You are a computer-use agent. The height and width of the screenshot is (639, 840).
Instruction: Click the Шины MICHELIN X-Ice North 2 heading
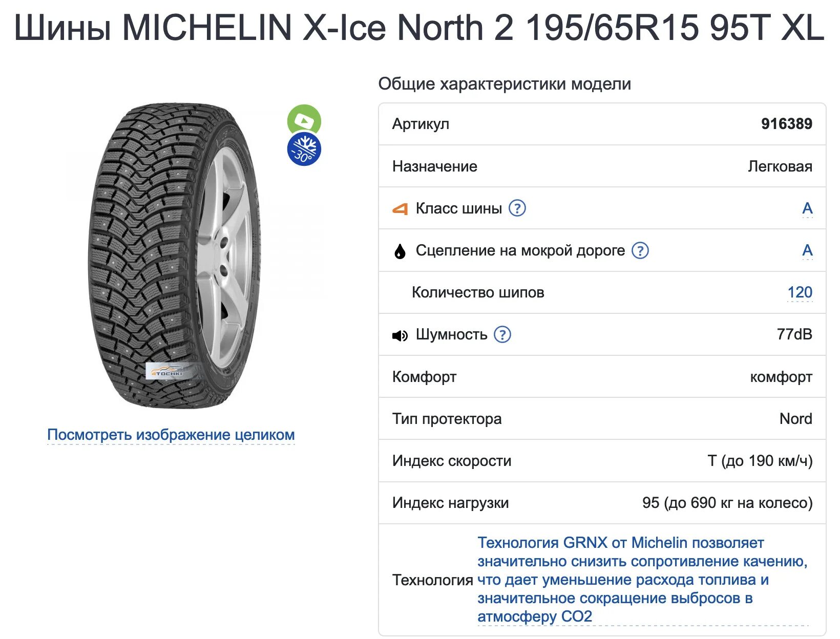419,27
